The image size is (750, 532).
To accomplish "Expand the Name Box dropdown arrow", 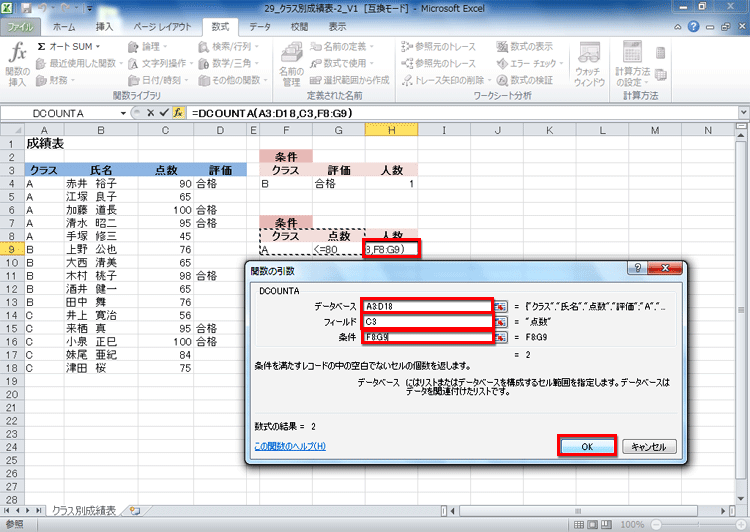I will click(x=123, y=113).
